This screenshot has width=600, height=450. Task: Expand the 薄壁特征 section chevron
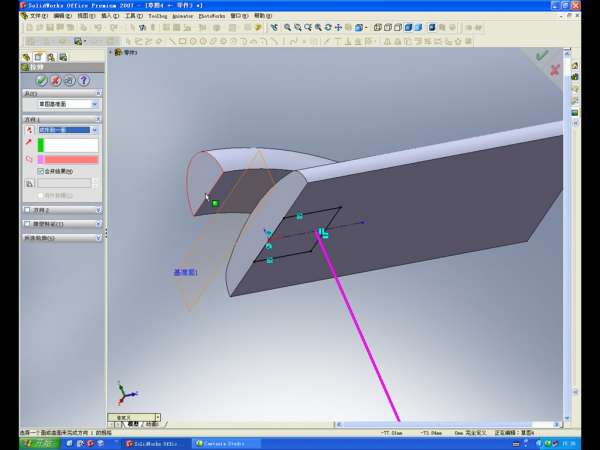98,224
